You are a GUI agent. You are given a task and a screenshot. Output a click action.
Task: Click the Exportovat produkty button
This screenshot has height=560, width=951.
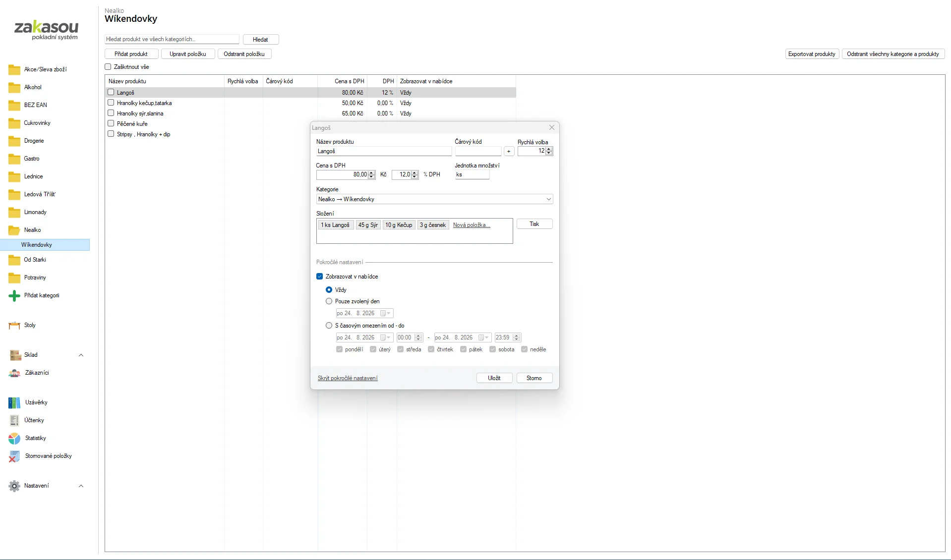(812, 54)
